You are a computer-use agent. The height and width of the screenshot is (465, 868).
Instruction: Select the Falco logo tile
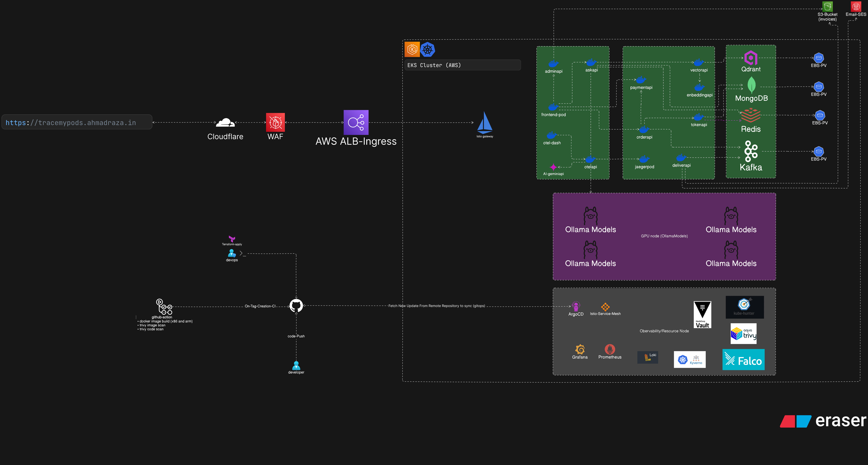(743, 360)
